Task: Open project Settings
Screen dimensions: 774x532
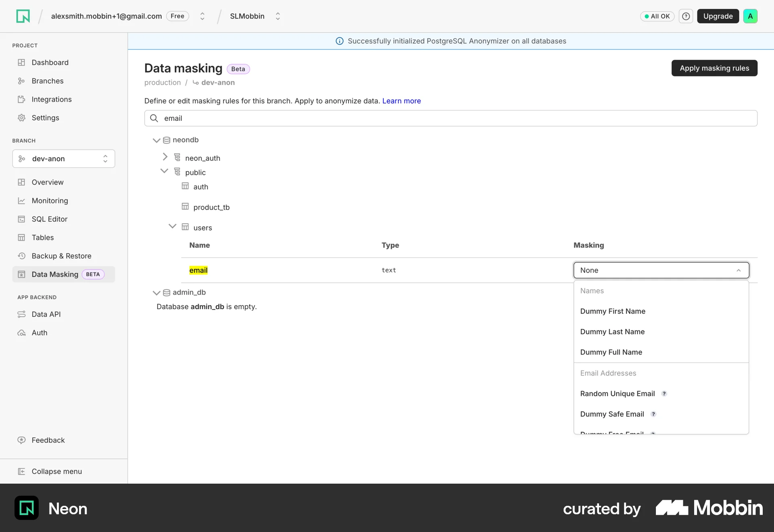Action: 64,118
